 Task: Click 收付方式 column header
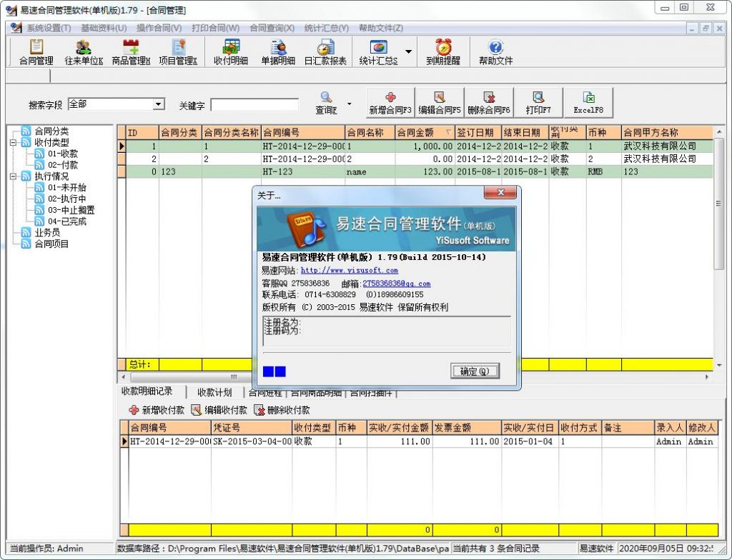[579, 427]
